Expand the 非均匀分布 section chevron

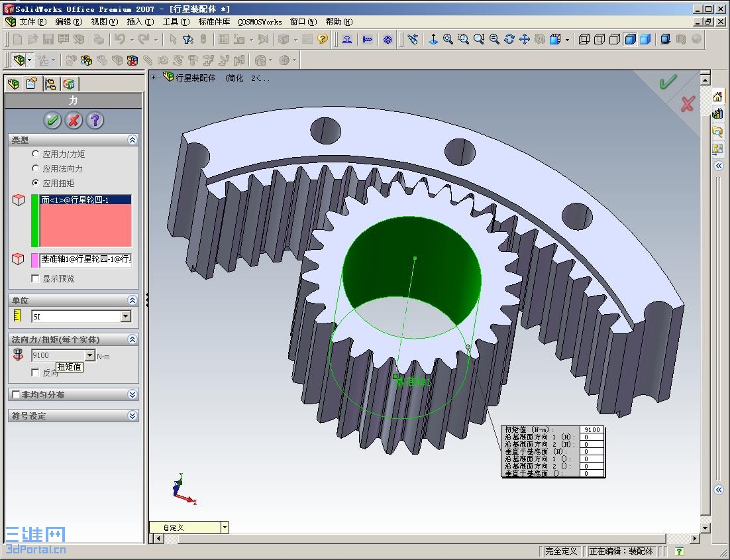coord(132,394)
